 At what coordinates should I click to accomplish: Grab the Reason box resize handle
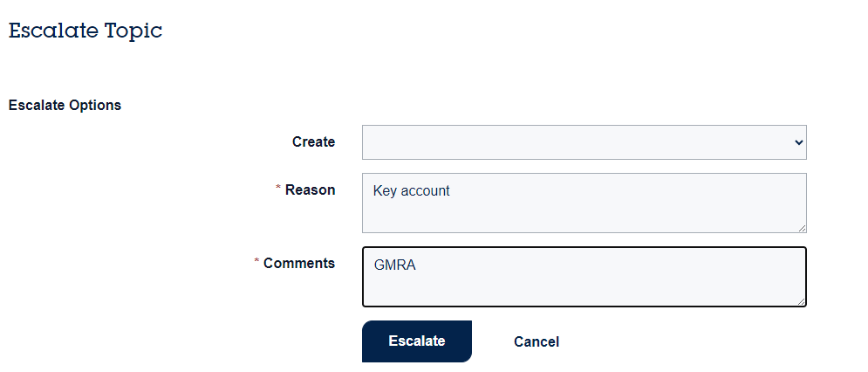tap(802, 228)
